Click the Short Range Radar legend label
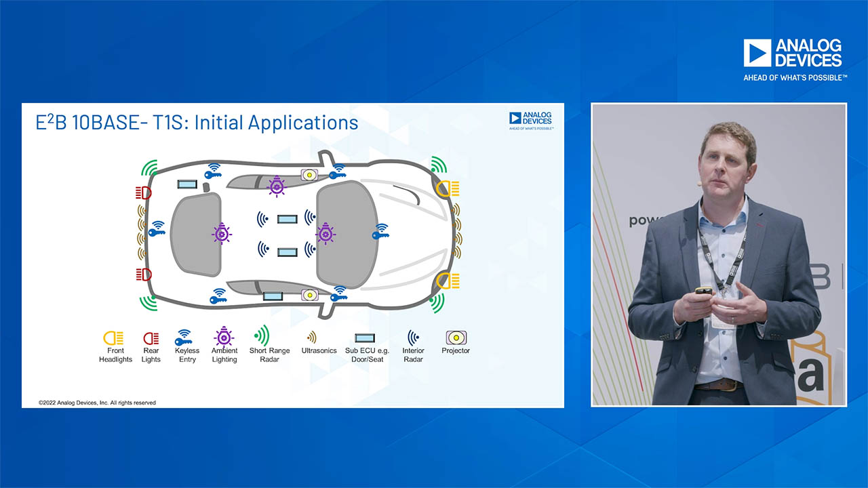 pos(269,355)
